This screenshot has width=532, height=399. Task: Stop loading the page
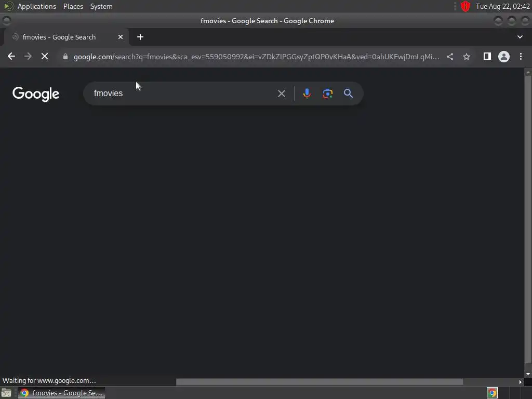click(x=45, y=56)
